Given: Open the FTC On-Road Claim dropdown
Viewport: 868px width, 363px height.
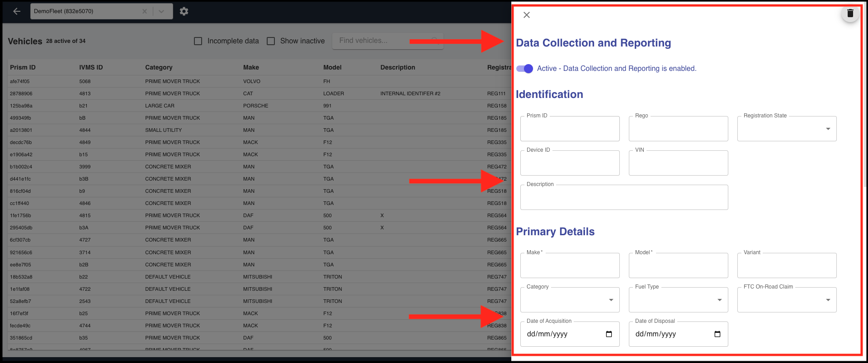Looking at the screenshot, I should 828,300.
